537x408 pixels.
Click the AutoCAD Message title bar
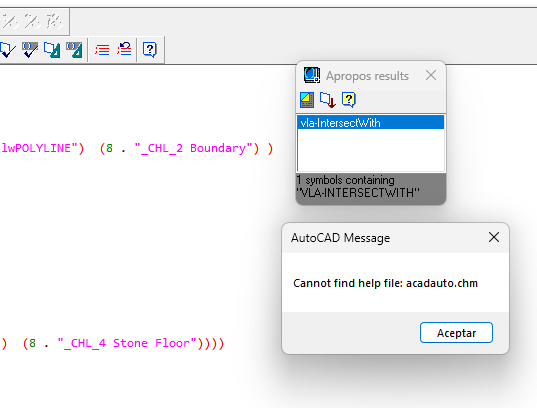click(x=385, y=238)
